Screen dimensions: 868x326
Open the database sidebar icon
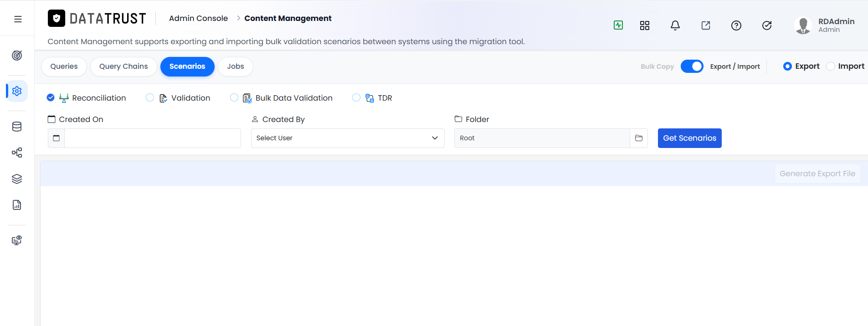click(17, 127)
